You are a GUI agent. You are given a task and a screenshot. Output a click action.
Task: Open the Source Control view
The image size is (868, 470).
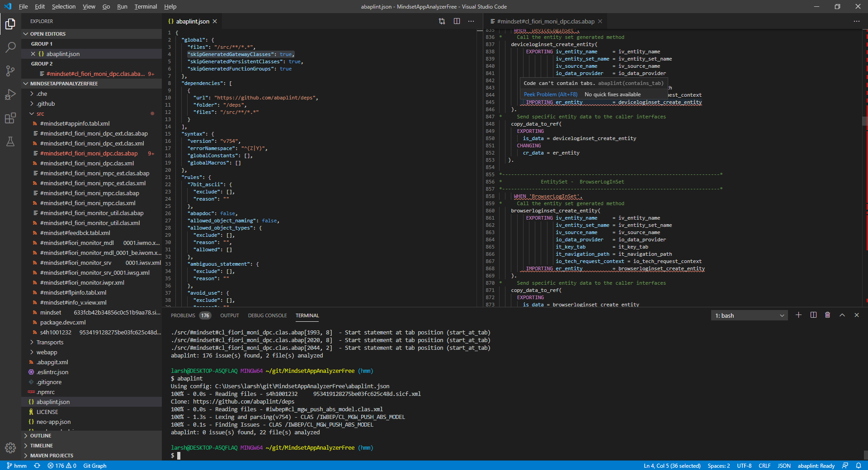click(10, 71)
